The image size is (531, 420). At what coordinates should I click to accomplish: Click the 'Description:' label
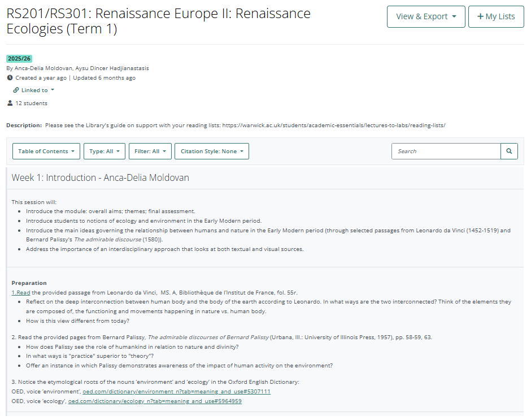(x=24, y=125)
